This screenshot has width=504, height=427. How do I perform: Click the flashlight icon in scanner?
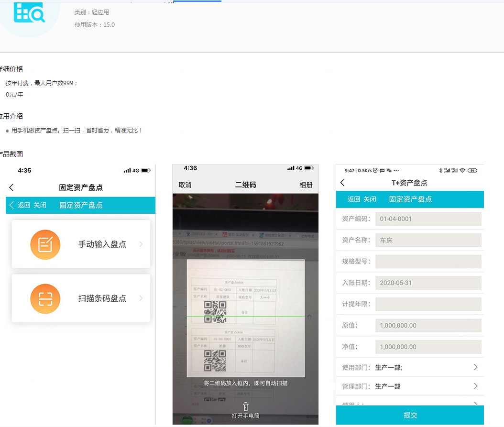[x=246, y=407]
